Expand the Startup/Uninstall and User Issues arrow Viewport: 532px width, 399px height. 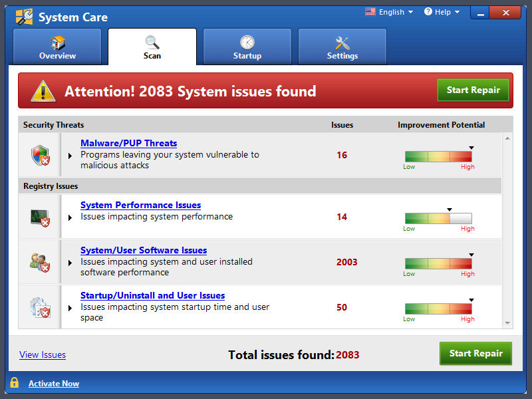tap(70, 308)
